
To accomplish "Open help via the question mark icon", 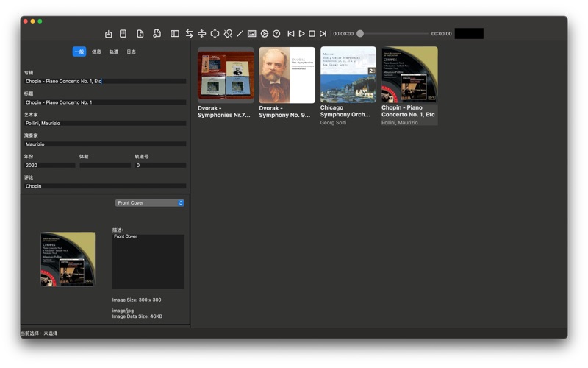I will 276,34.
